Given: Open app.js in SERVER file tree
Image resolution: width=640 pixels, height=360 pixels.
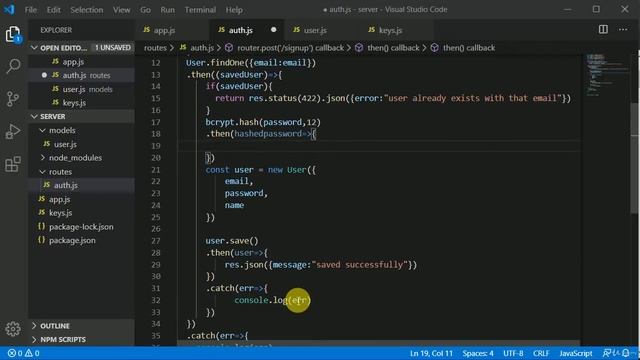Looking at the screenshot, I should [x=81, y=199].
